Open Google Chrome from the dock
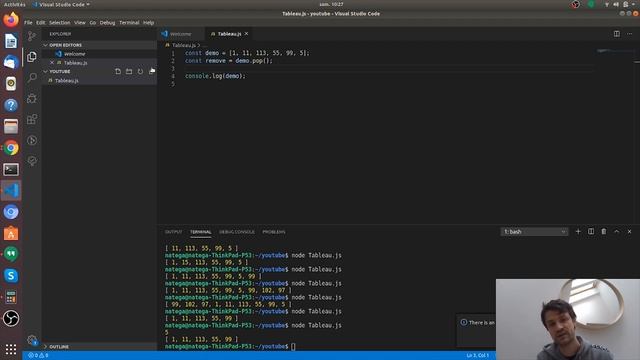The height and width of the screenshot is (360, 640). [x=11, y=148]
